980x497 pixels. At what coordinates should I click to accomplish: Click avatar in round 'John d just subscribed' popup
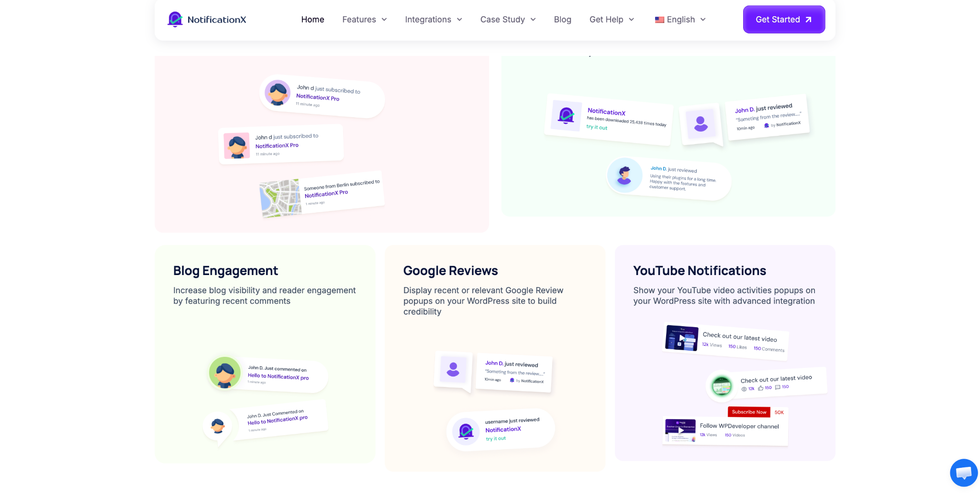pyautogui.click(x=278, y=93)
